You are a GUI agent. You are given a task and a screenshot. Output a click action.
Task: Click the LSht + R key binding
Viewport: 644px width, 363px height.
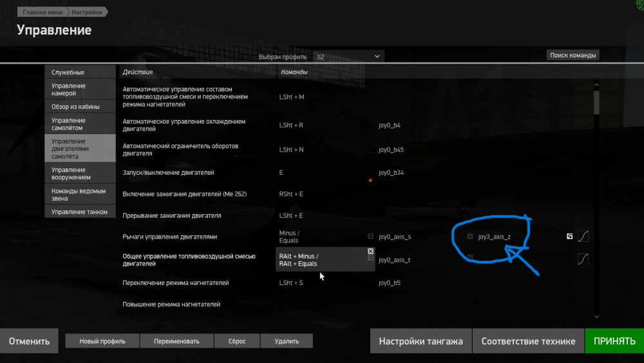coord(291,125)
